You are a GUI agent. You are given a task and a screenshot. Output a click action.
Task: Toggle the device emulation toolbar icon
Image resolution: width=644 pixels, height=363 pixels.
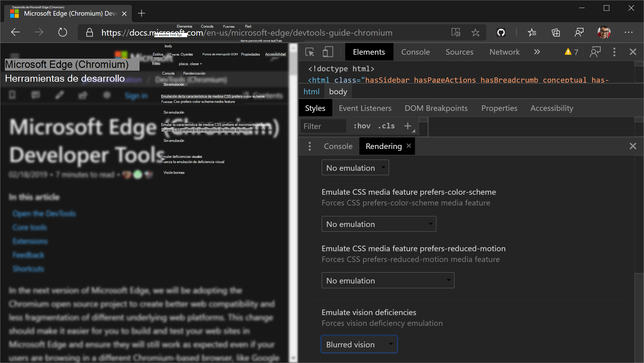coord(328,52)
